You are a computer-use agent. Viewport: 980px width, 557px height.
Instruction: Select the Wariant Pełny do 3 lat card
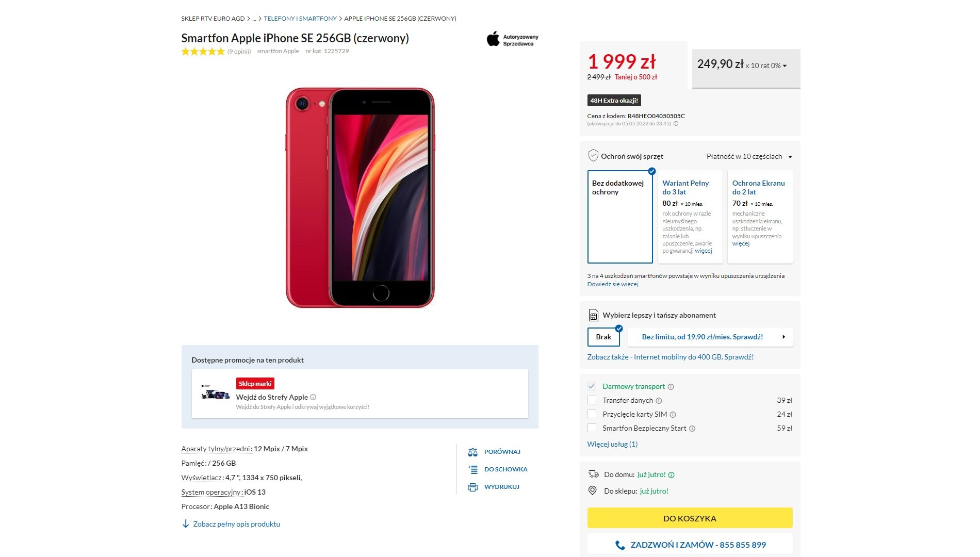[x=690, y=217]
